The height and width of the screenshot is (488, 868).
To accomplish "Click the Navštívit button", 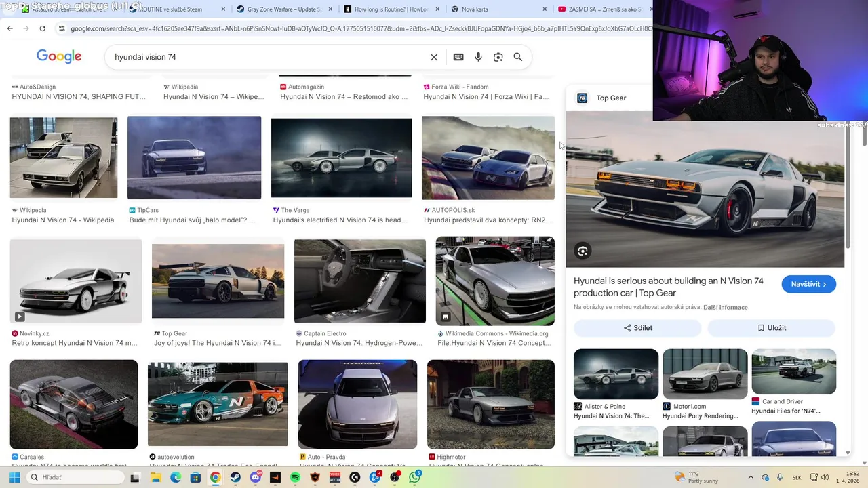I will (808, 284).
